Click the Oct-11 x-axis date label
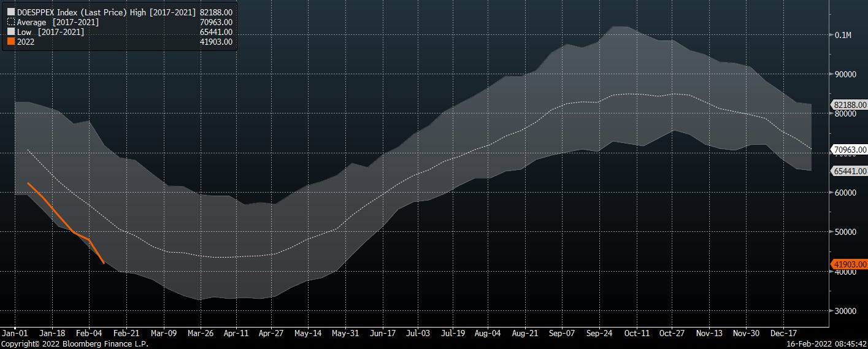The width and height of the screenshot is (868, 349). 637,333
